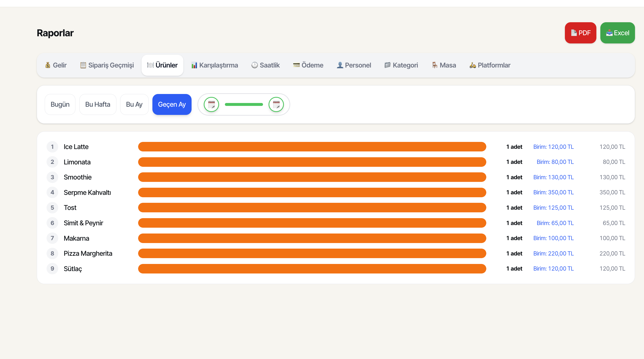The height and width of the screenshot is (359, 644).
Task: Click the 100,00 TL total for Makarna
Action: pyautogui.click(x=612, y=238)
